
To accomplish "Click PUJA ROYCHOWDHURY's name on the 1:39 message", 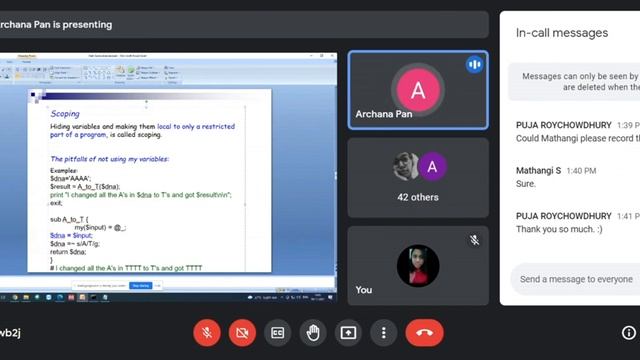I will [564, 125].
